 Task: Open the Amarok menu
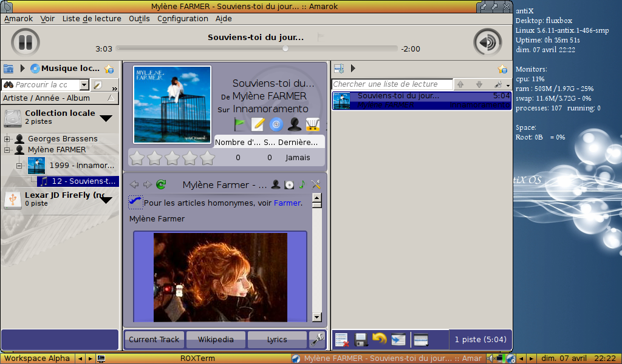19,19
